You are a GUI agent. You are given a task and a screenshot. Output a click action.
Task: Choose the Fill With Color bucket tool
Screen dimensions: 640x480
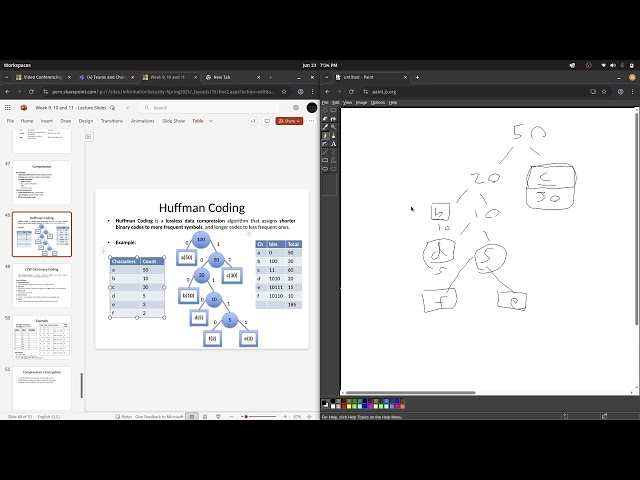click(333, 119)
